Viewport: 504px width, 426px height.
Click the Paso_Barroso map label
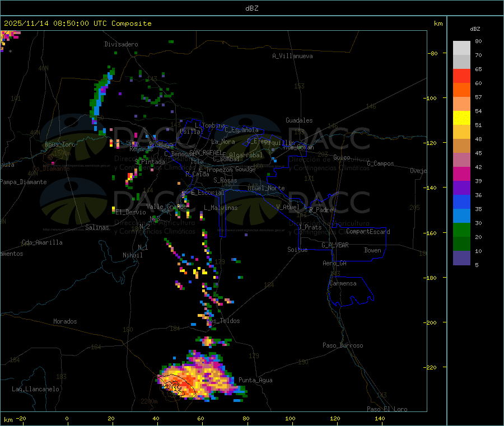coord(343,345)
